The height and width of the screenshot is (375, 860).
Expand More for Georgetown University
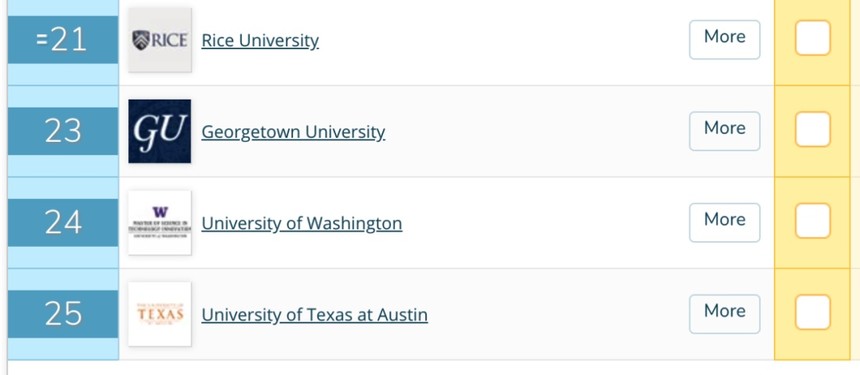725,131
